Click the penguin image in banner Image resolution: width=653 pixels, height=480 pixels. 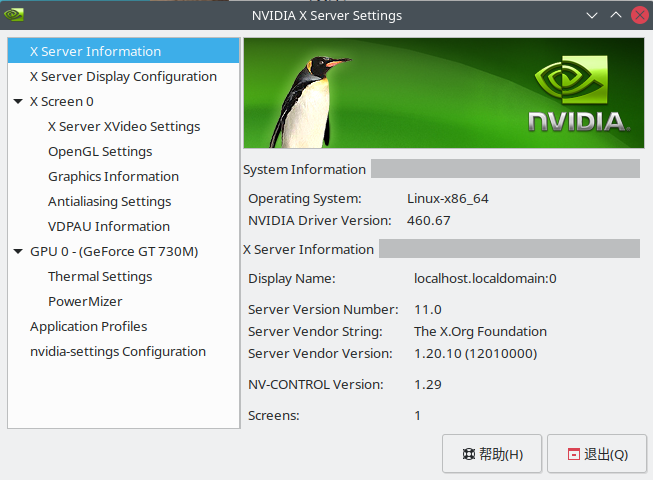[310, 102]
